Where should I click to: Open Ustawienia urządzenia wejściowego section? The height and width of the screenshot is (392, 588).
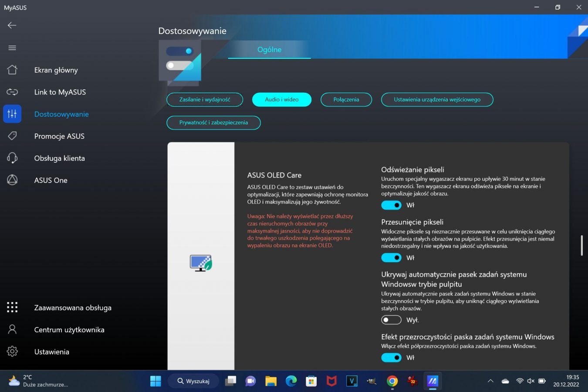437,100
